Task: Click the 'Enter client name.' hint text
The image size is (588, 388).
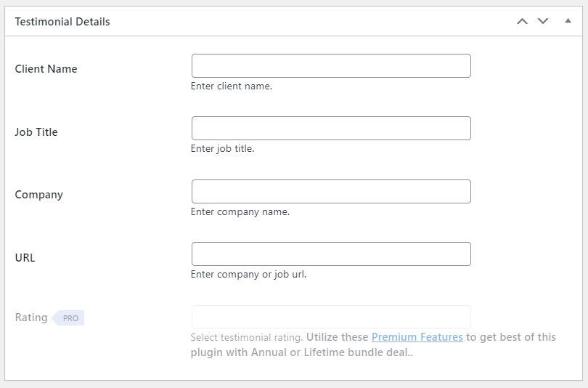Action: point(232,86)
